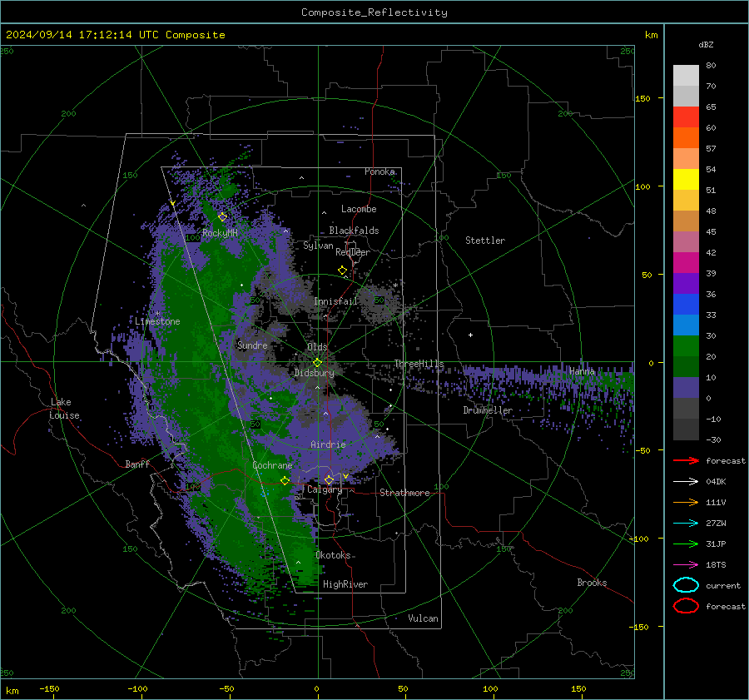Click the white 04DK arrow in legend
Image resolution: width=749 pixels, height=700 pixels.
(x=686, y=482)
